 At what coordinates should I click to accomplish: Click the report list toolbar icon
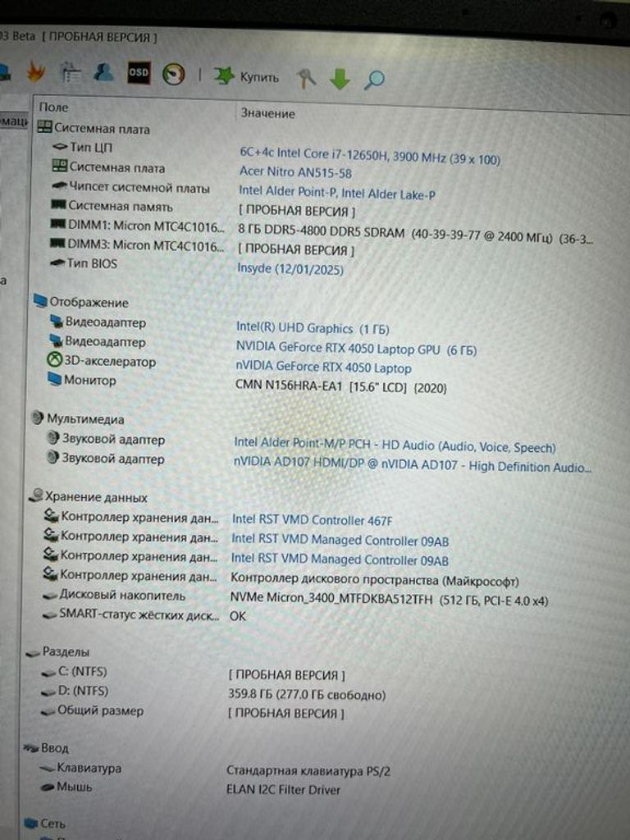click(x=71, y=72)
